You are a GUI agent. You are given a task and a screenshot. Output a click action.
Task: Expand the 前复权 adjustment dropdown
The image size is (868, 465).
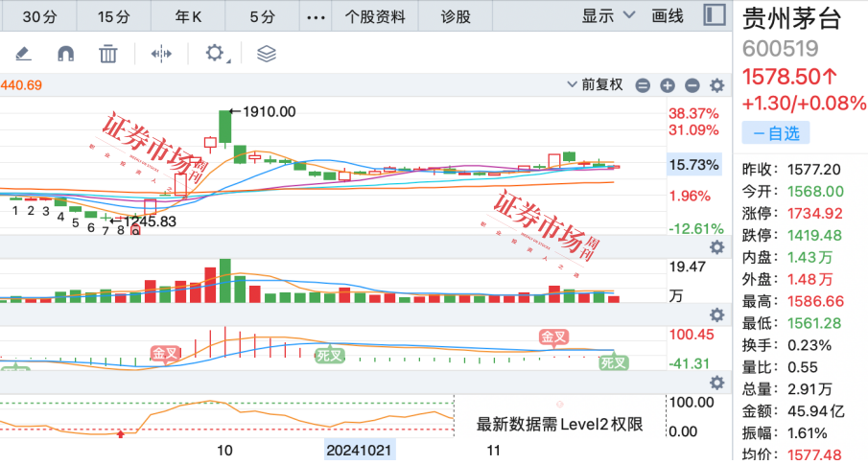tap(595, 84)
